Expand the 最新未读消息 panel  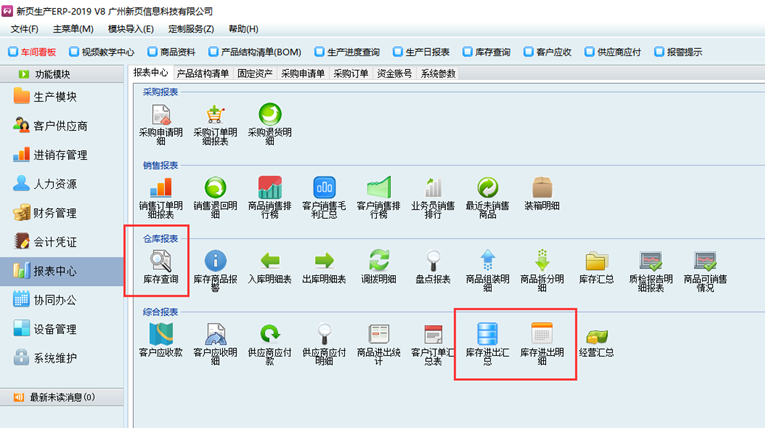64,397
